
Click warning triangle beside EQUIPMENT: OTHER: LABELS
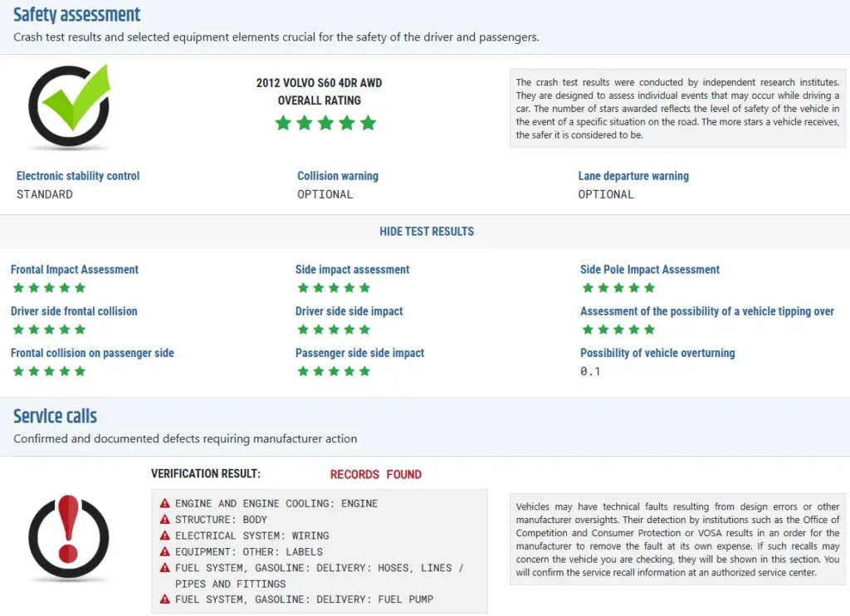165,551
